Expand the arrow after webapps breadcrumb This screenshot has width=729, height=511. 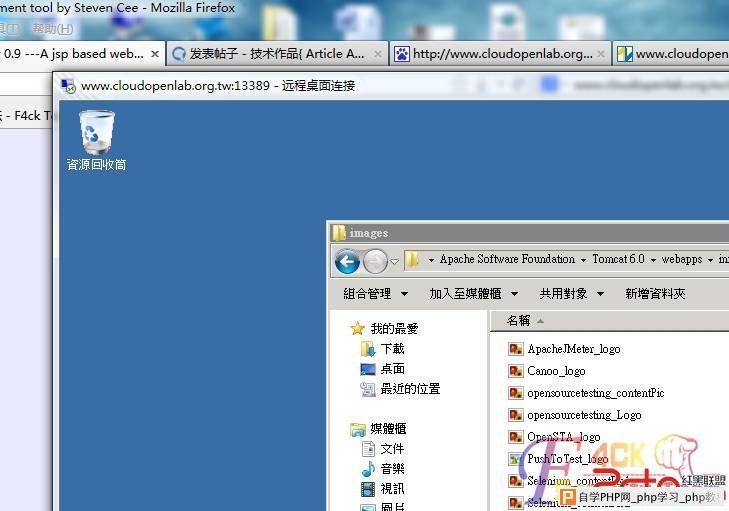710,260
